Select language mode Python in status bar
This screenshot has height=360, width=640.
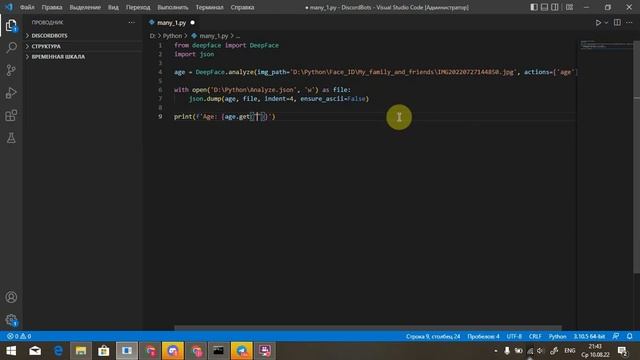(x=557, y=336)
